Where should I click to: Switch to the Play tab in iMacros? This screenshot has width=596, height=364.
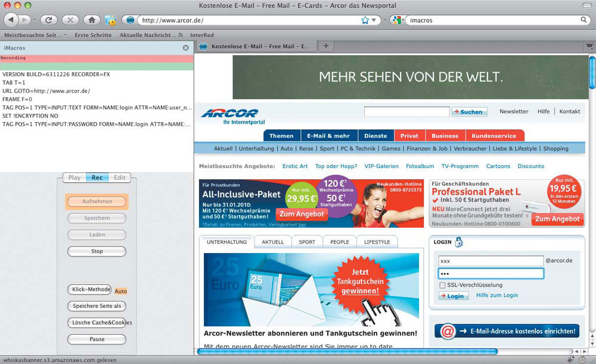click(74, 178)
